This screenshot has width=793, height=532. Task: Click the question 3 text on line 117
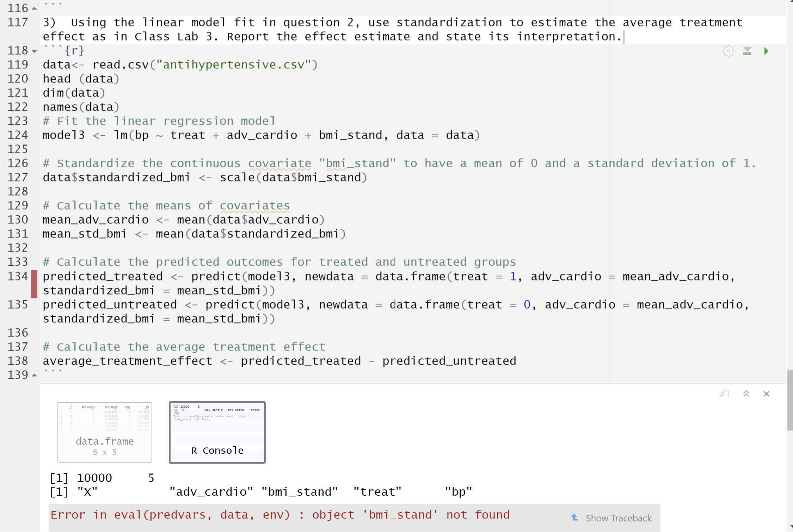tap(393, 30)
